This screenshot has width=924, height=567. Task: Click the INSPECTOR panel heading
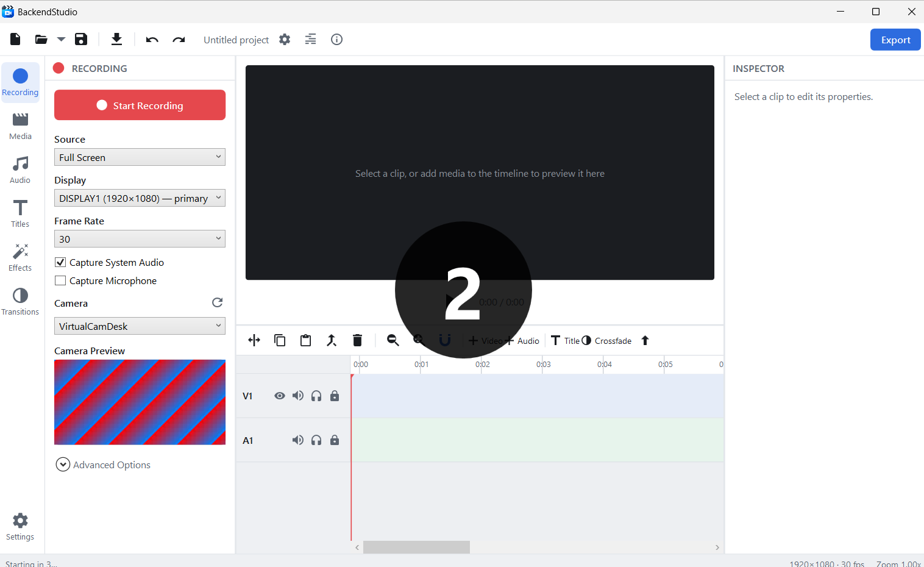pos(758,68)
